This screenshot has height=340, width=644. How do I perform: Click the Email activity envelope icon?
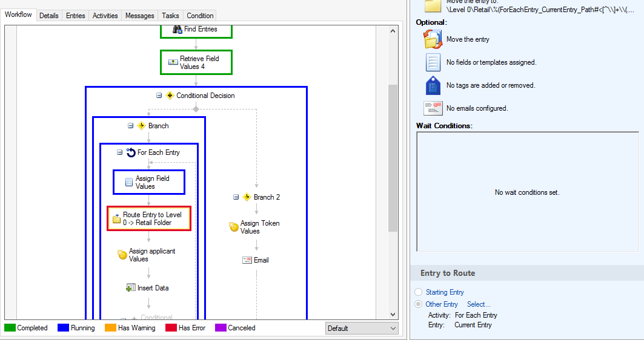click(x=247, y=260)
